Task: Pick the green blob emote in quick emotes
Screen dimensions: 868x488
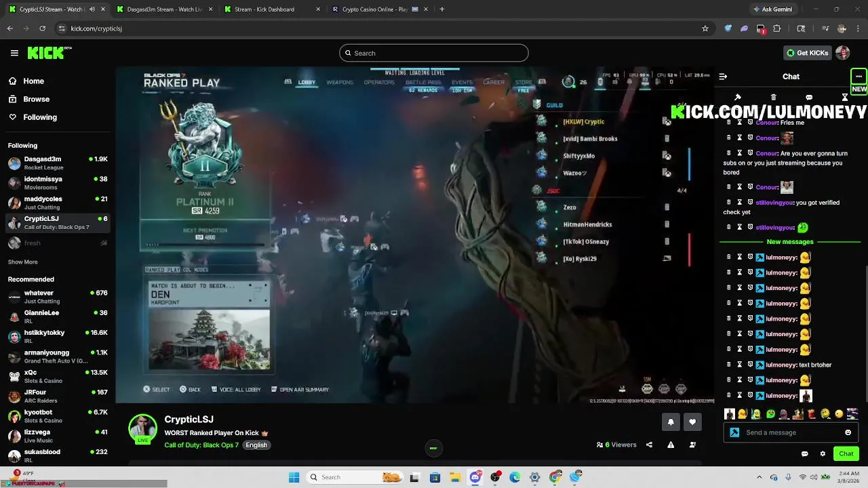Action: tap(770, 414)
